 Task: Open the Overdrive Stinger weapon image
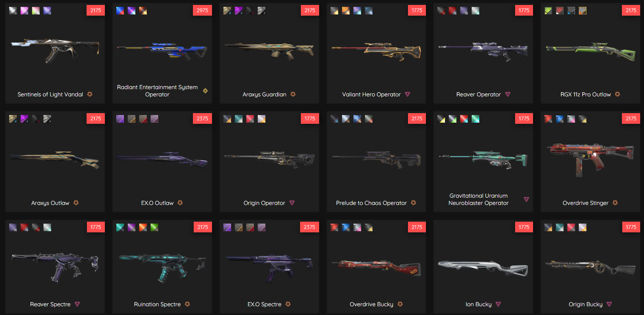590,159
